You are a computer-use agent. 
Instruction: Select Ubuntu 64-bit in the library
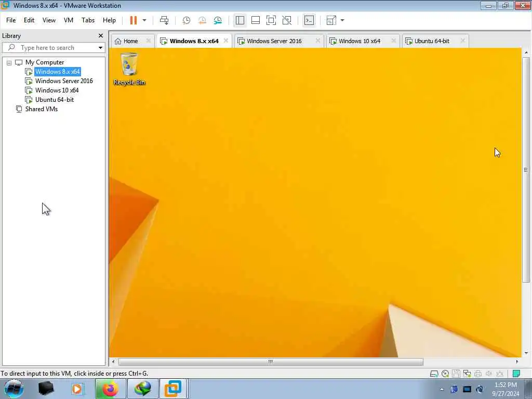54,100
